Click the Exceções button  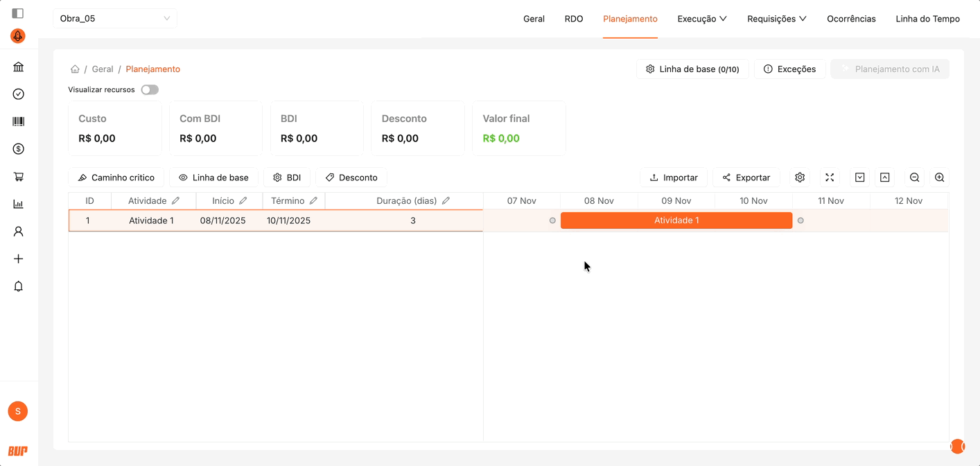[789, 69]
